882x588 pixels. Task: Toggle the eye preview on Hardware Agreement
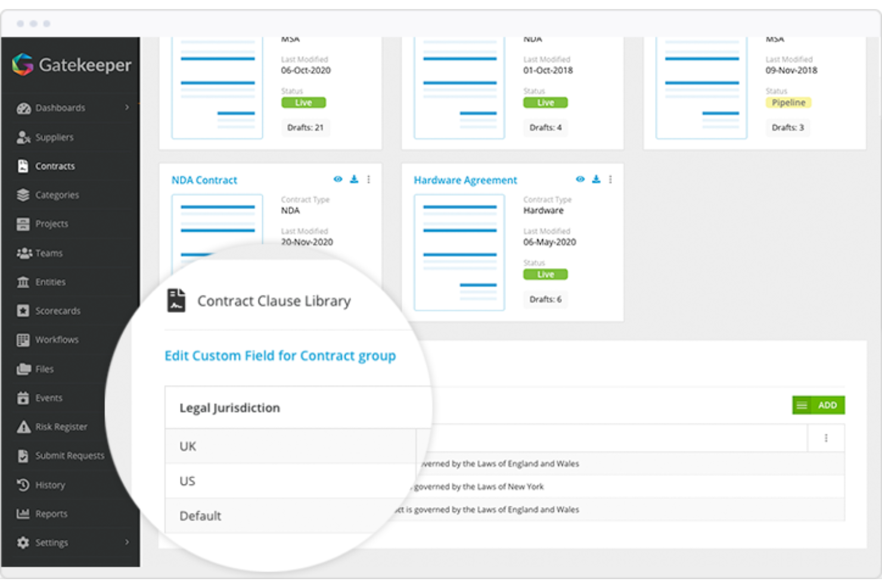(x=580, y=179)
